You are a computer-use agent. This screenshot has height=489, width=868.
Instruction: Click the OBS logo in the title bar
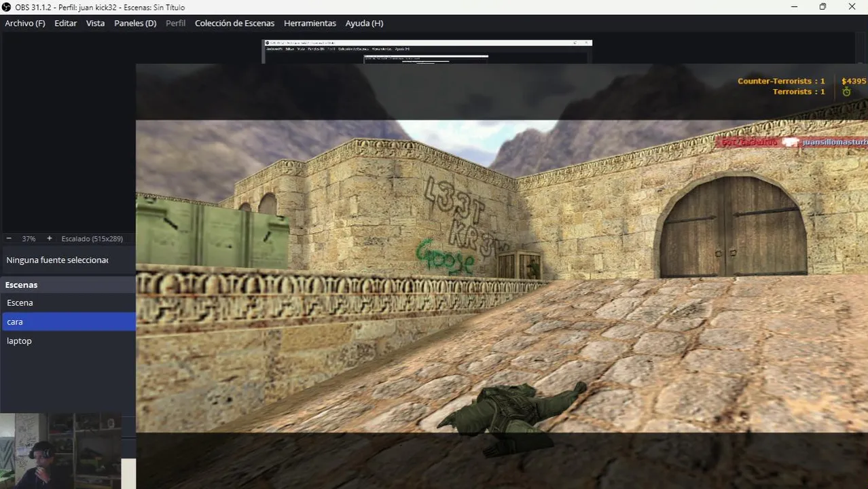(x=7, y=7)
